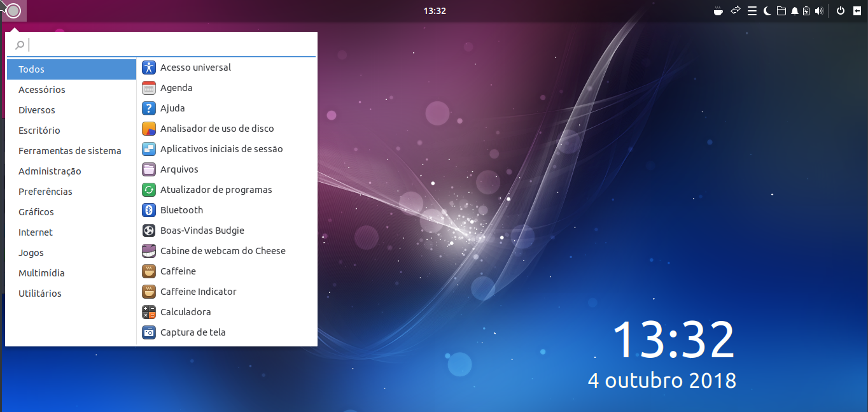Screen dimensions: 868x412
Task: Select the Todos category
Action: click(x=72, y=69)
